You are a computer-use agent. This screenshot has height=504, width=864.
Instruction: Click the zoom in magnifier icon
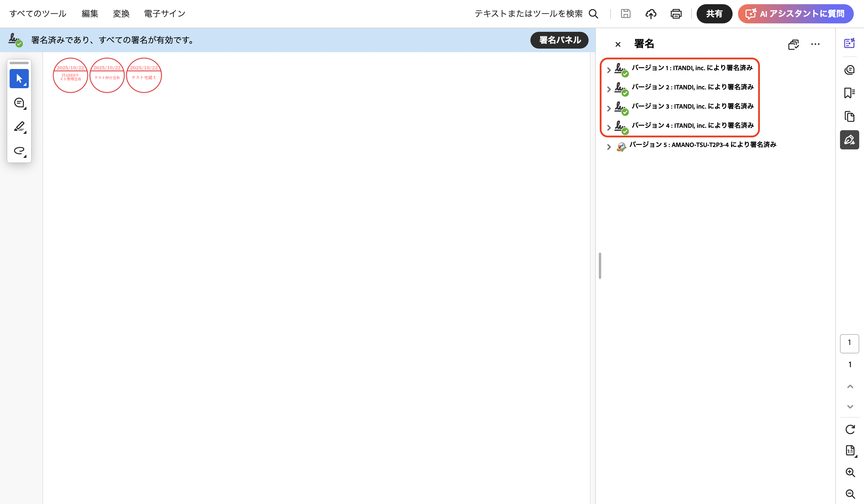point(850,472)
